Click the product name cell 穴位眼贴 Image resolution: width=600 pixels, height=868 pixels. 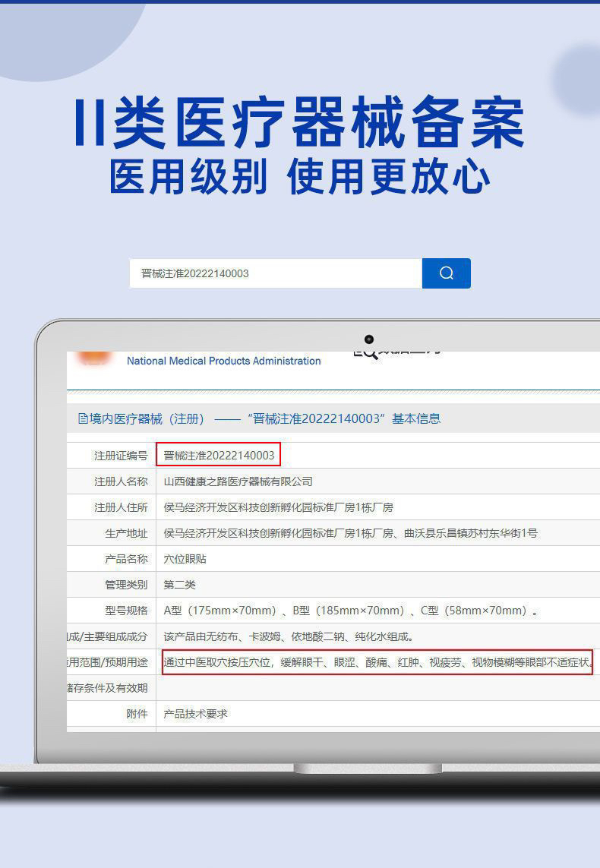[185, 559]
